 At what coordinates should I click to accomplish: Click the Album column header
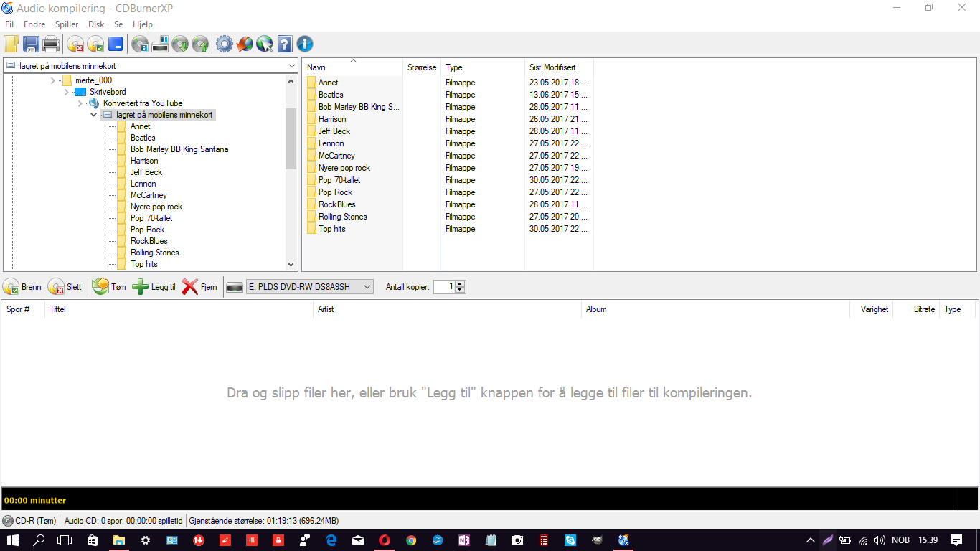(715, 309)
